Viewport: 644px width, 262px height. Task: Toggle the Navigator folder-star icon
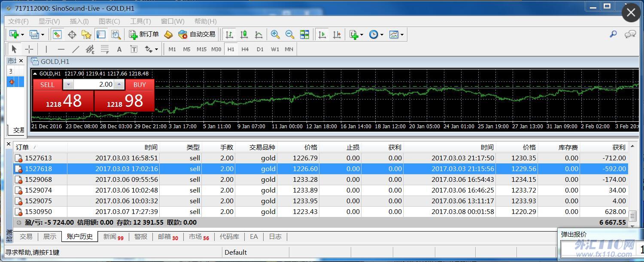click(x=86, y=34)
